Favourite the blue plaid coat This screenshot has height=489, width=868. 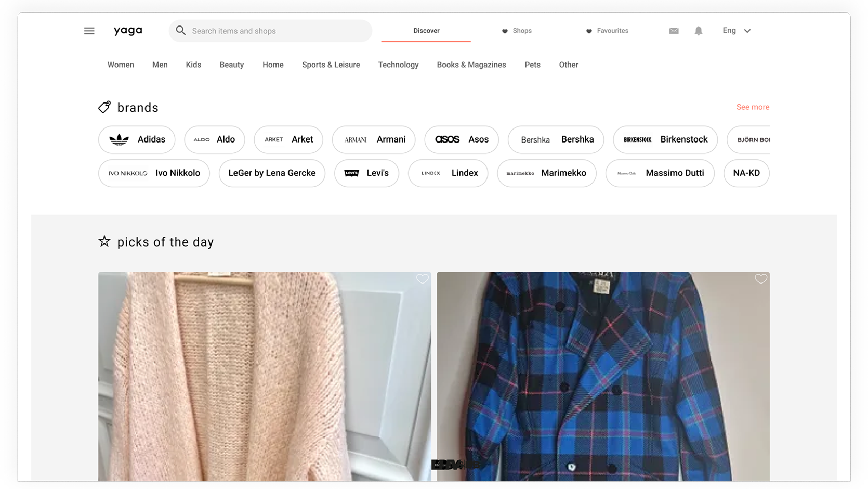(x=760, y=279)
